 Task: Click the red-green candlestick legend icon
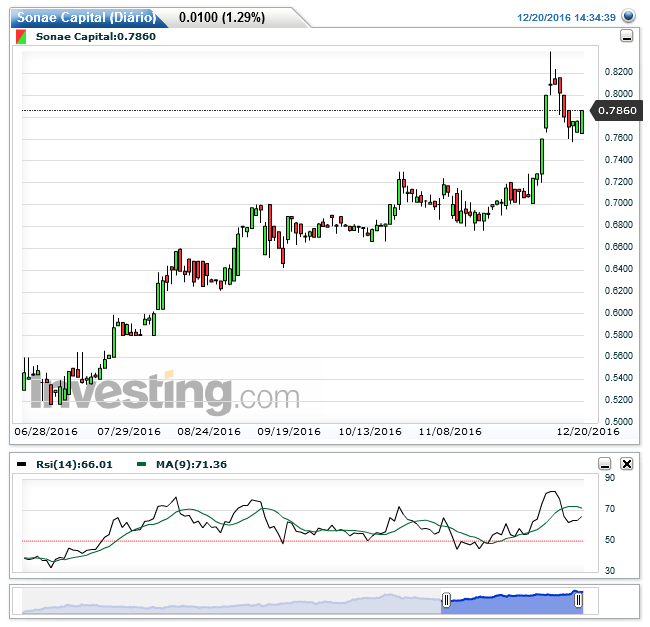(21, 36)
